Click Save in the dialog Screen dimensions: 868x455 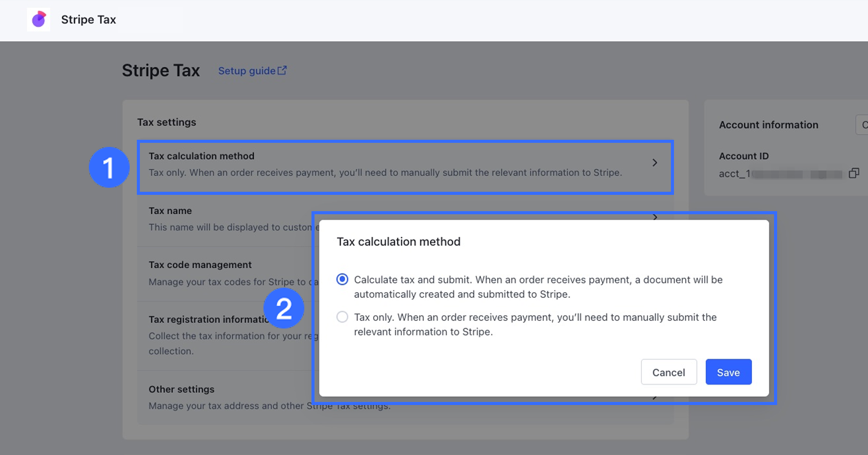pos(728,372)
